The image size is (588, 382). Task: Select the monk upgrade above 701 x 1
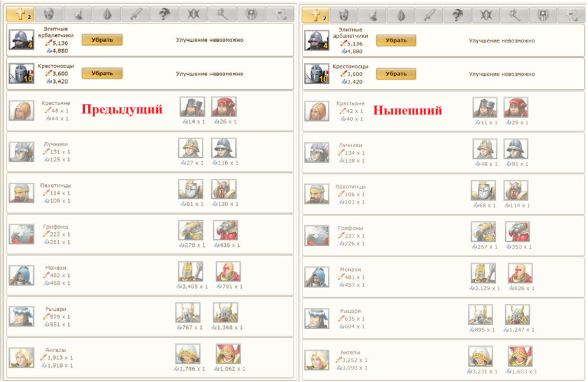point(228,272)
